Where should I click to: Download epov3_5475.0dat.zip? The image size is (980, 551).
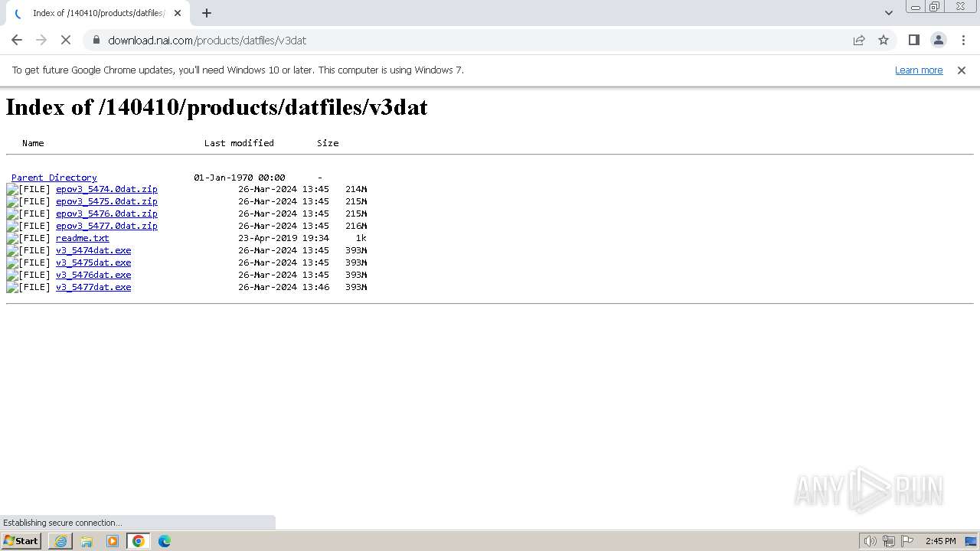tap(106, 201)
